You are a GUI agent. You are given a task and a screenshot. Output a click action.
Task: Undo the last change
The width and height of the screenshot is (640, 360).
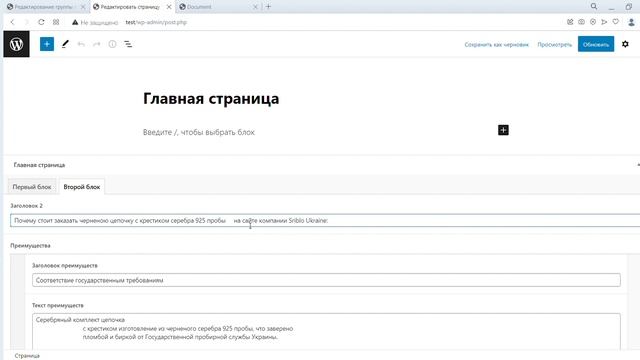tap(81, 44)
